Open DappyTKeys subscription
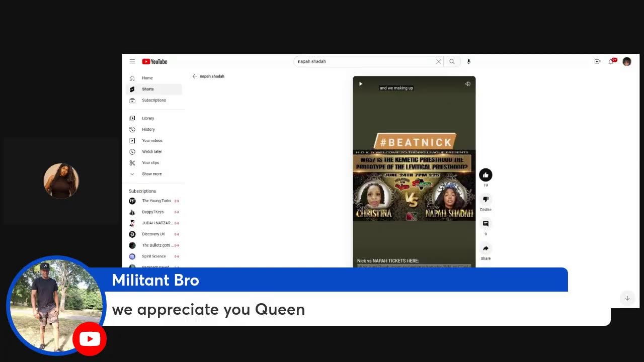 pyautogui.click(x=154, y=212)
